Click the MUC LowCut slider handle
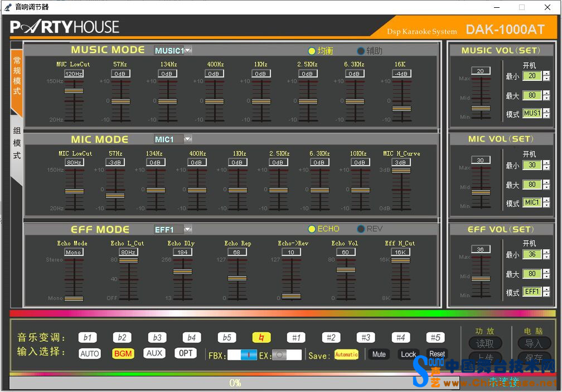The height and width of the screenshot is (392, 562). [74, 91]
